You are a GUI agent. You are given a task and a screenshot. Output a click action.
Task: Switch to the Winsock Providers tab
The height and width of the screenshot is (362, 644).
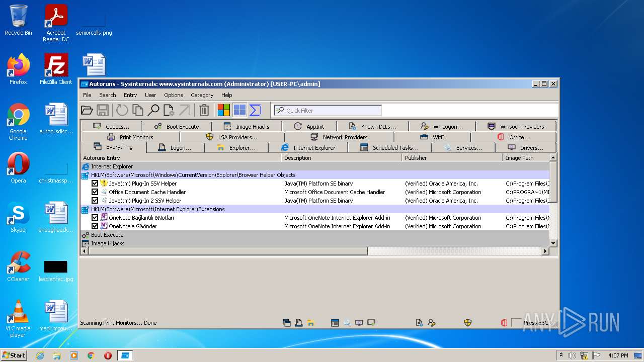516,127
